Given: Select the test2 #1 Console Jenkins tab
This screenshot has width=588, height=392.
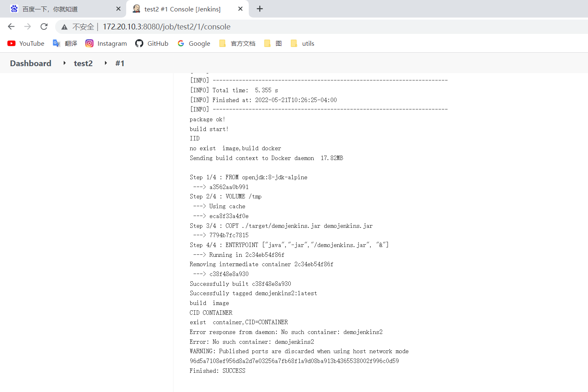Looking at the screenshot, I should pyautogui.click(x=187, y=9).
